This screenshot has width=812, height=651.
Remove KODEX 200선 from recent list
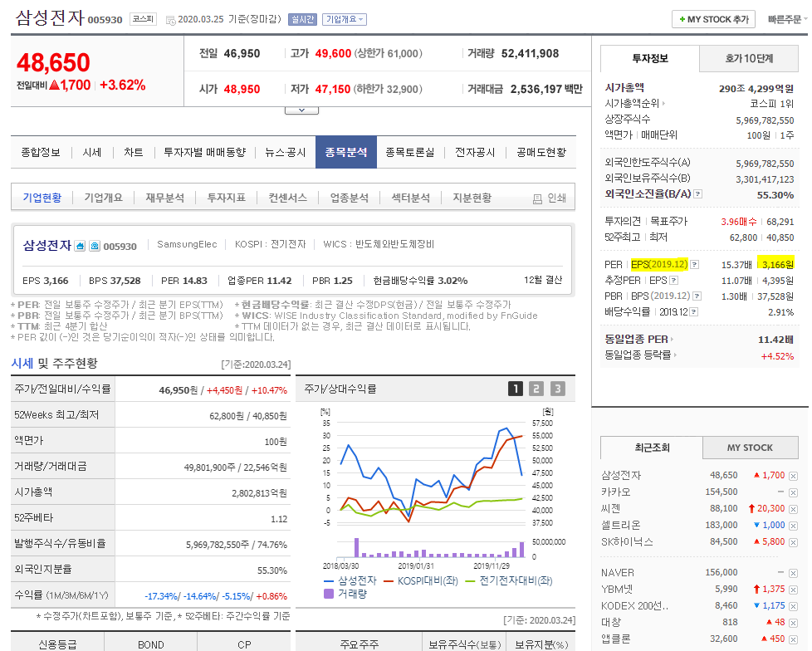click(793, 606)
